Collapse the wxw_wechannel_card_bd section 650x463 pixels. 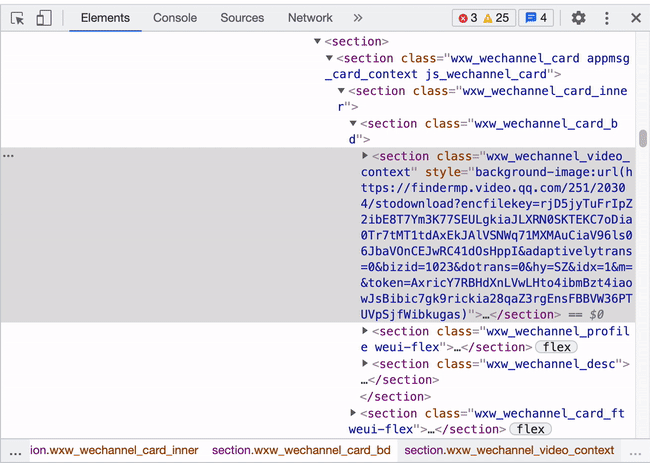(x=353, y=123)
